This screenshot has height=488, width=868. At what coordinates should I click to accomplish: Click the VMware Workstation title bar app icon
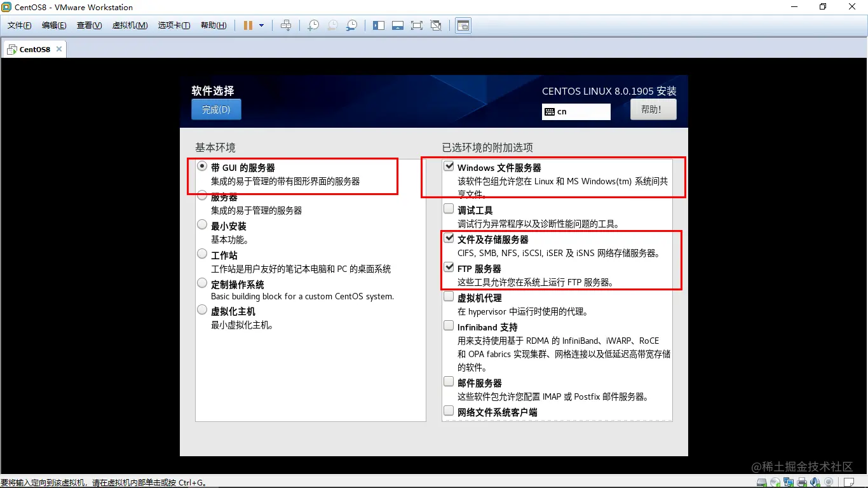click(7, 7)
